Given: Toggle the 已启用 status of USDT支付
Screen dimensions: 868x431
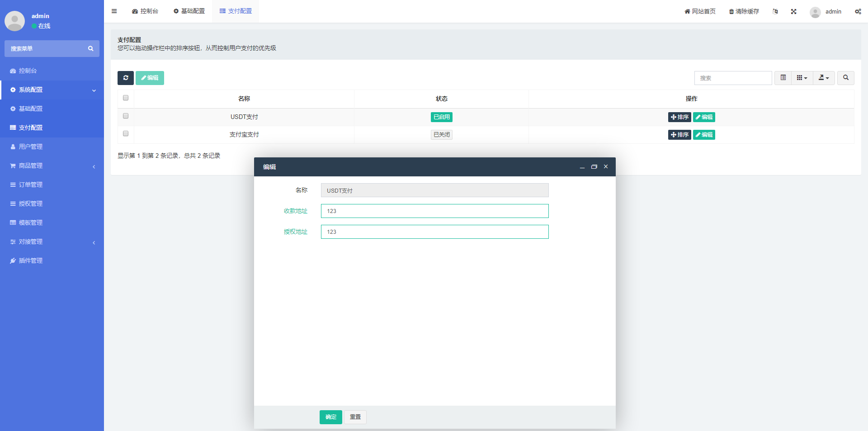Looking at the screenshot, I should point(441,117).
